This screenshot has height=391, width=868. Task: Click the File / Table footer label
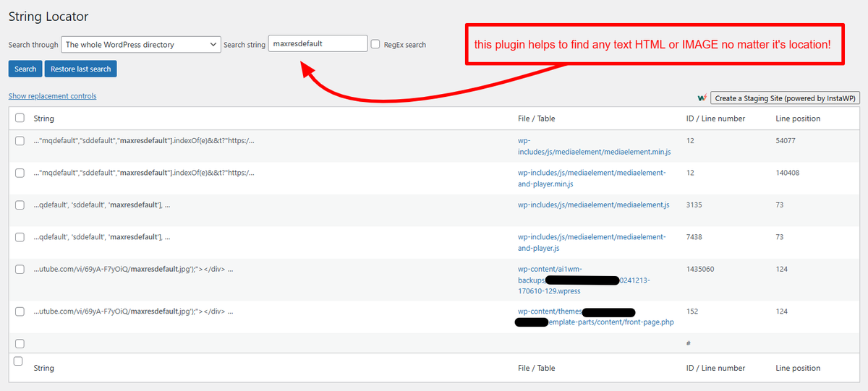(537, 368)
